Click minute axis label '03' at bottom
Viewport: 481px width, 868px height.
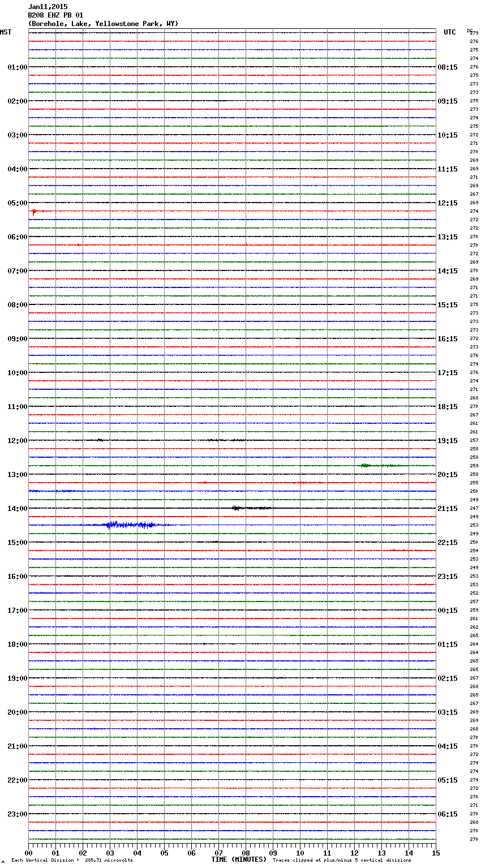click(x=110, y=853)
